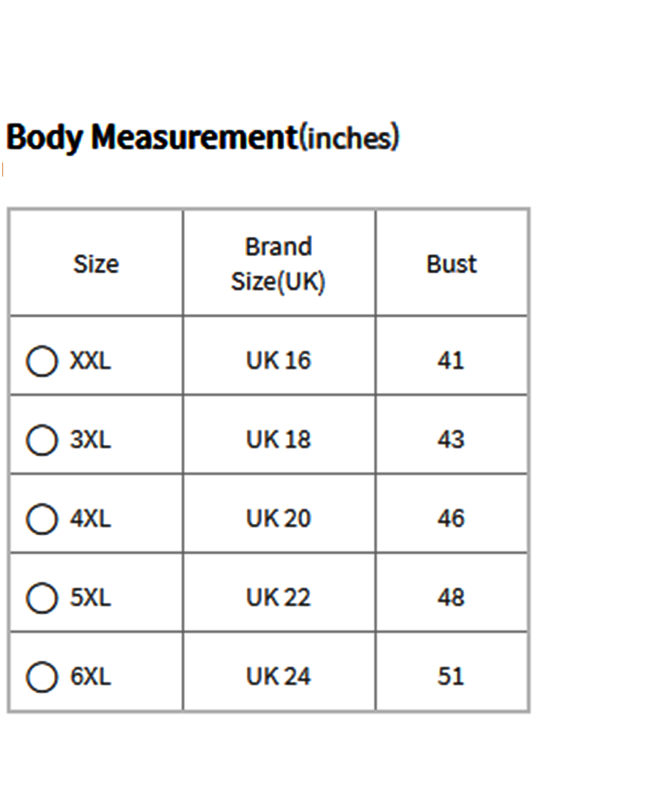Click the 6XL size label text
Viewport: 648px width, 812px height.
tap(90, 676)
